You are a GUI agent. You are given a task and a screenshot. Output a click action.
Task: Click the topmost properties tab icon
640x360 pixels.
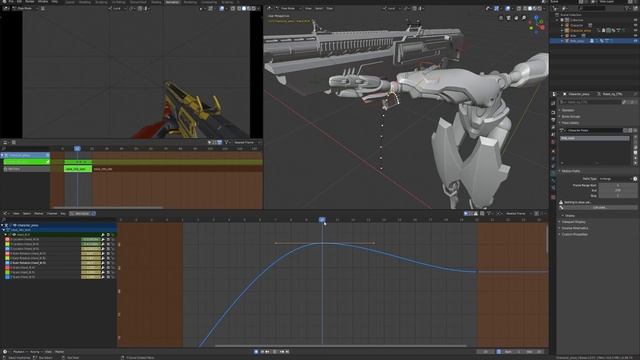click(553, 103)
